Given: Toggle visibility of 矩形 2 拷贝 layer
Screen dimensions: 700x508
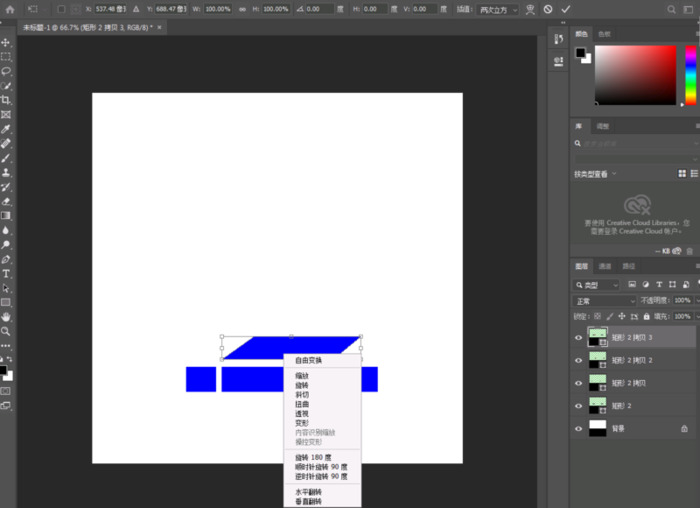Looking at the screenshot, I should tap(578, 383).
